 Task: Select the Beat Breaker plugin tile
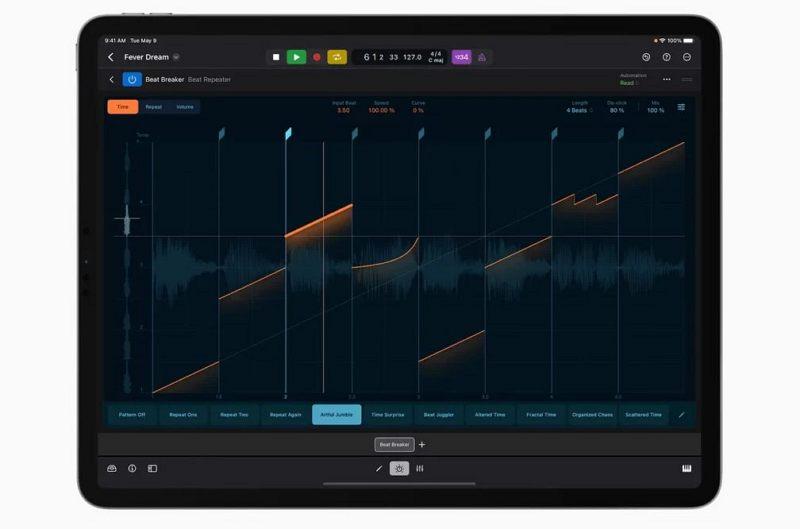[x=394, y=445]
